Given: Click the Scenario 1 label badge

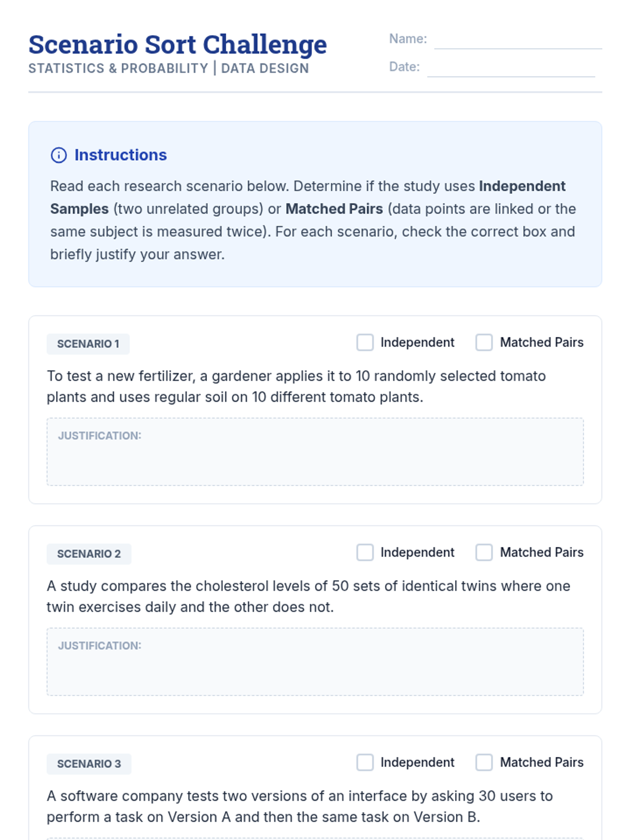Looking at the screenshot, I should [88, 344].
